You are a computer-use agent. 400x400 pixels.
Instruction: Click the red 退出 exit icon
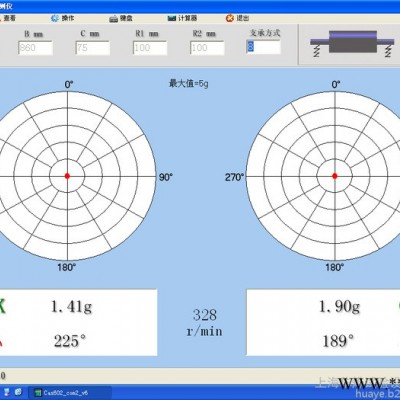coord(230,18)
